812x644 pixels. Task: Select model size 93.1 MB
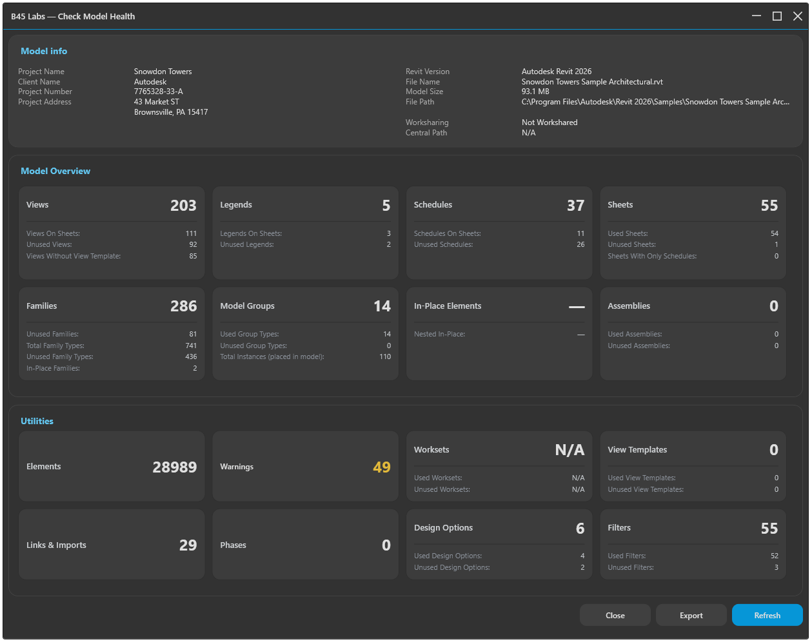[x=535, y=92]
